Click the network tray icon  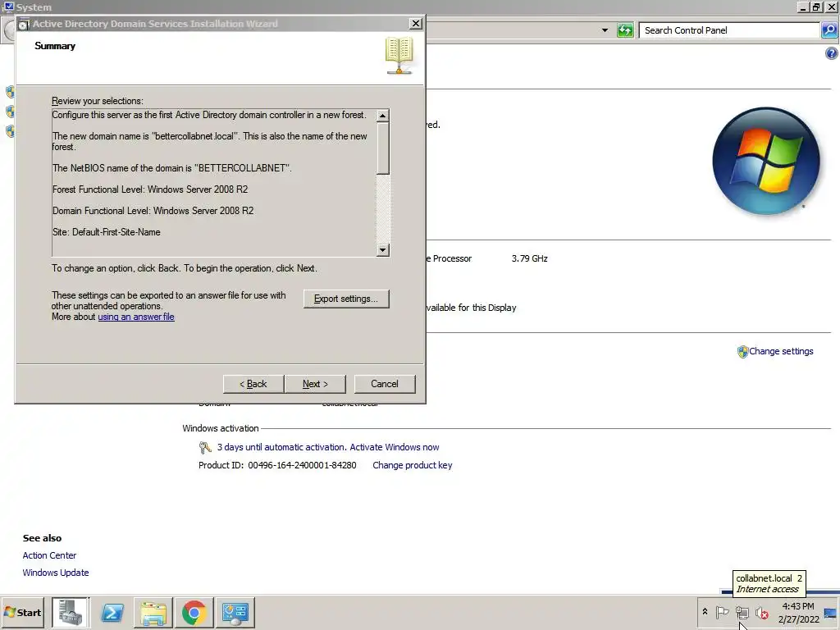742,612
